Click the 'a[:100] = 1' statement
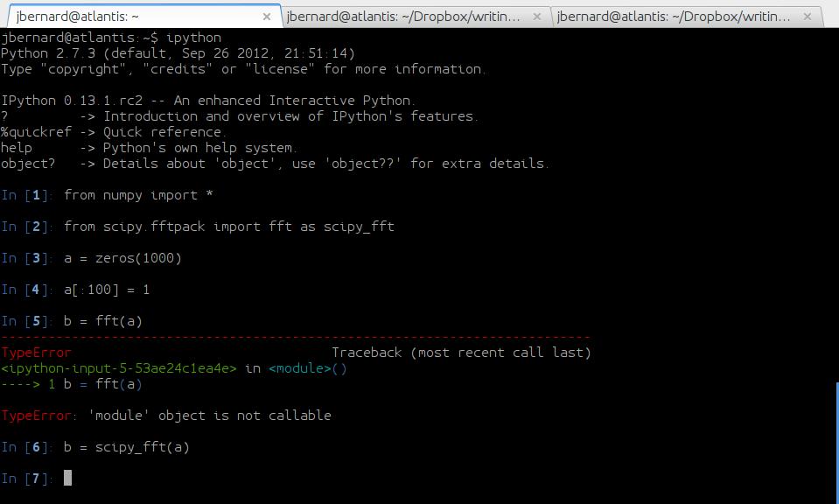 coord(107,290)
